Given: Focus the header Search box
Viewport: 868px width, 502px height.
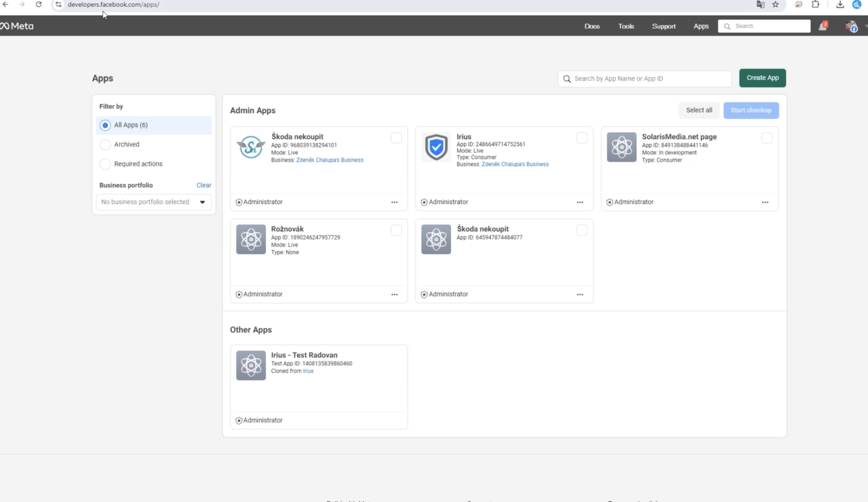Looking at the screenshot, I should (764, 26).
